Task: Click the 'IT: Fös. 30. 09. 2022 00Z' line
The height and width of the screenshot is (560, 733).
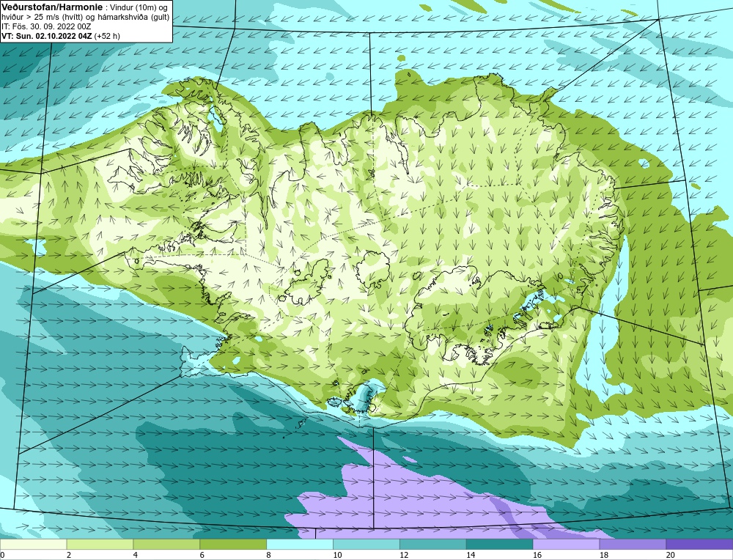Action: (x=46, y=26)
